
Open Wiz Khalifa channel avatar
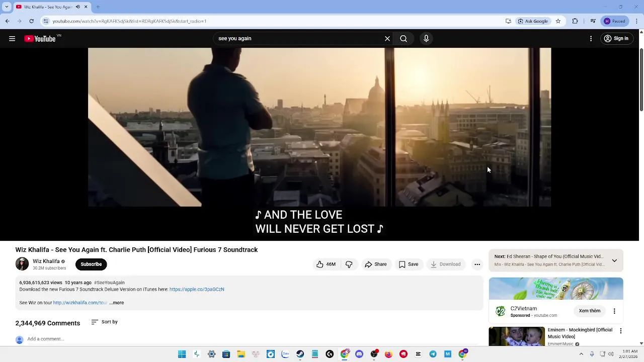click(x=22, y=264)
